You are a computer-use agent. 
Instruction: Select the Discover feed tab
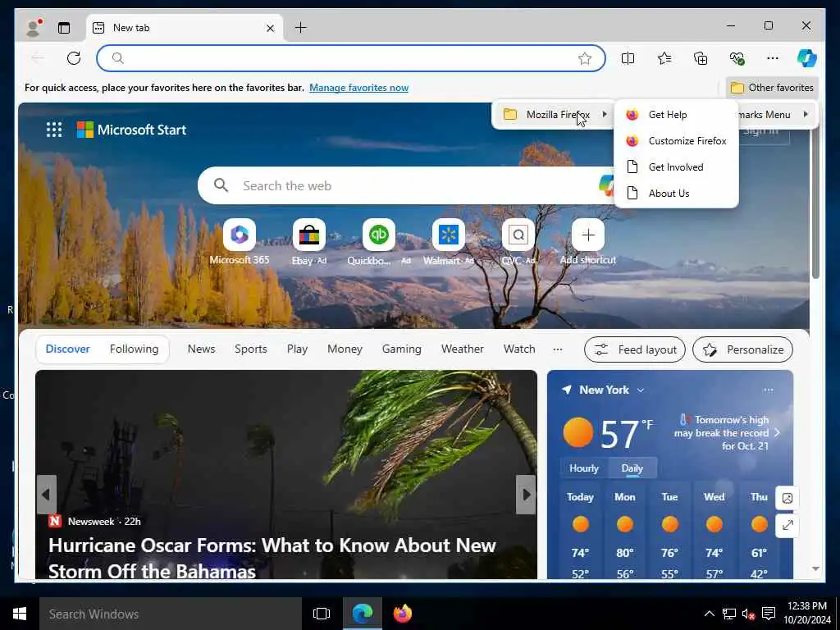(x=67, y=349)
